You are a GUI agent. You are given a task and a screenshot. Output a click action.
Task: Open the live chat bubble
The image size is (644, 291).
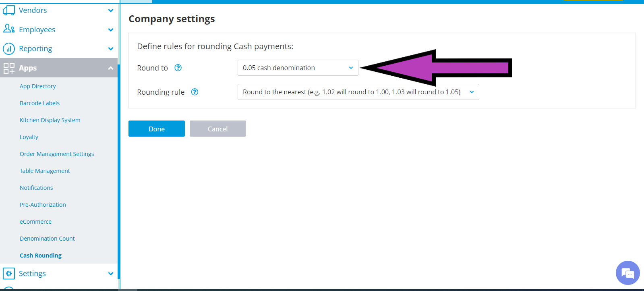pos(627,273)
